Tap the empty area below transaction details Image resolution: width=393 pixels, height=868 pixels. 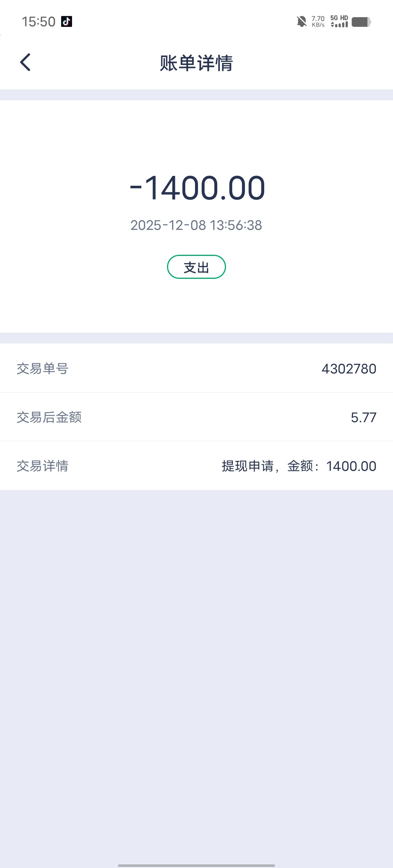pyautogui.click(x=196, y=654)
